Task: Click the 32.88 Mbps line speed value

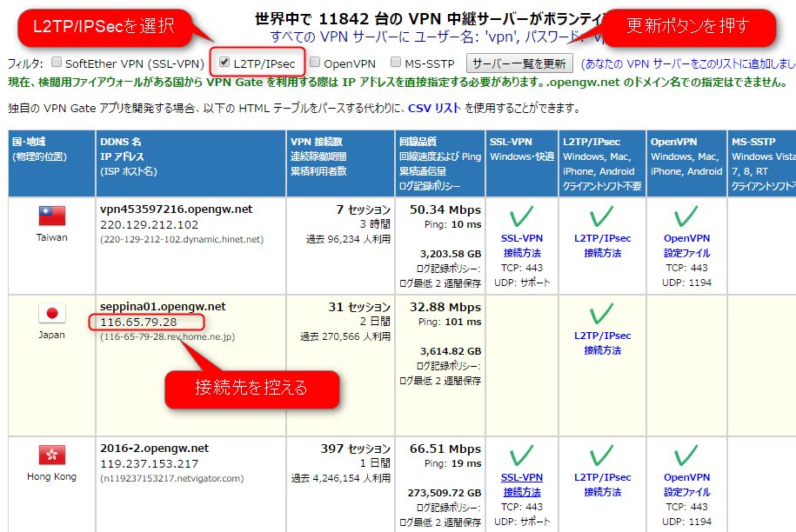Action: 445,307
